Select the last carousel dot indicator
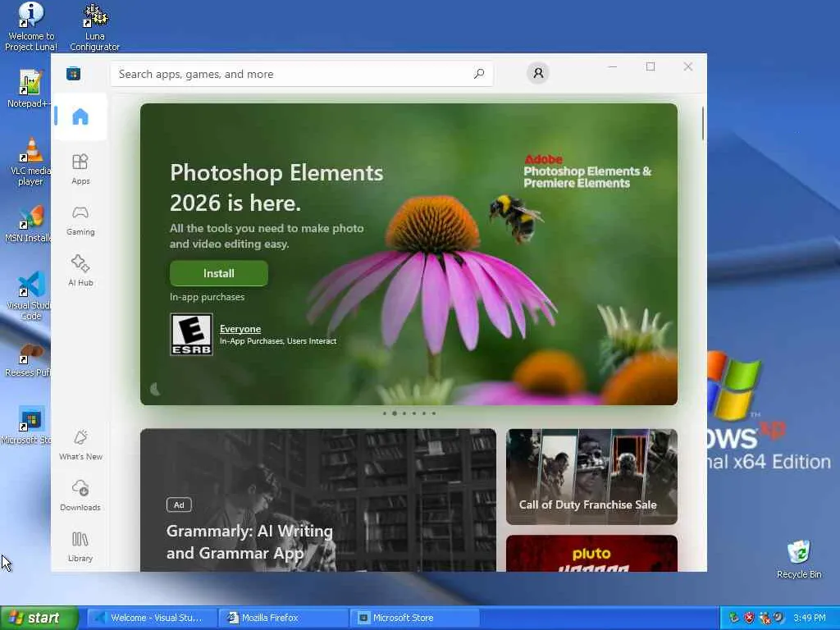The image size is (840, 630). pyautogui.click(x=433, y=413)
